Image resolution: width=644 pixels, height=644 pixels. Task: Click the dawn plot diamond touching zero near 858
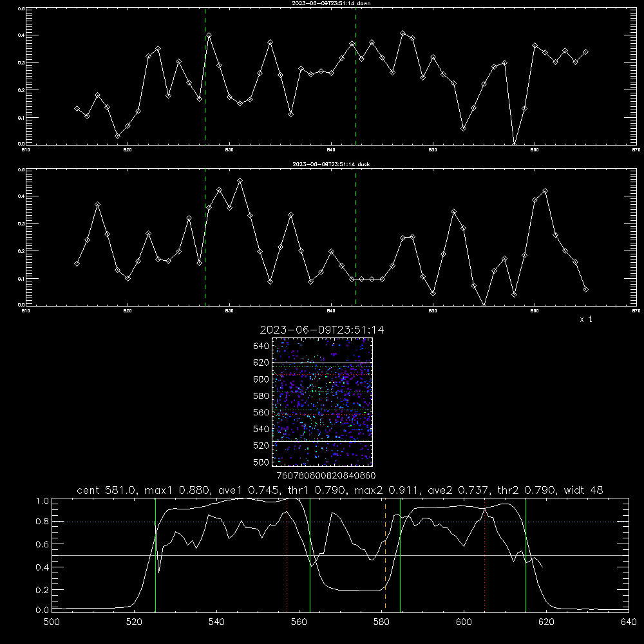[514, 144]
